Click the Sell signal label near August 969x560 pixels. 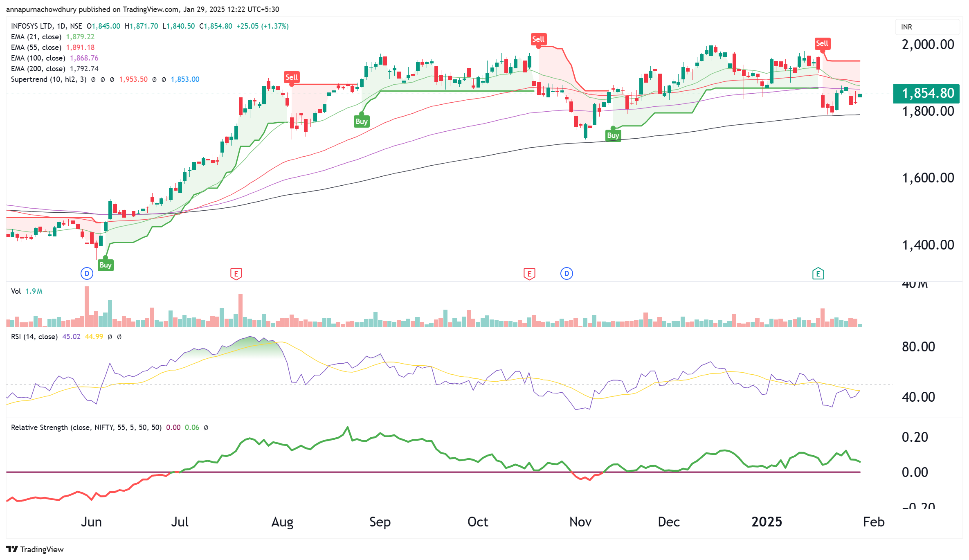291,77
